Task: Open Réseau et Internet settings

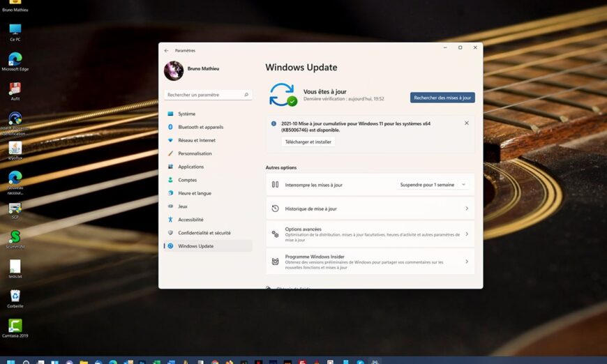Action: tap(196, 140)
